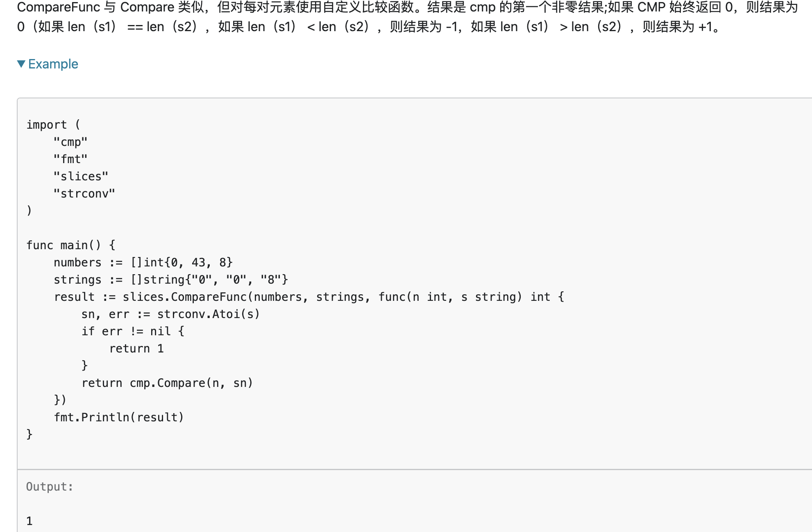Click the strings slice declaration line
The height and width of the screenshot is (532, 812).
coord(171,280)
